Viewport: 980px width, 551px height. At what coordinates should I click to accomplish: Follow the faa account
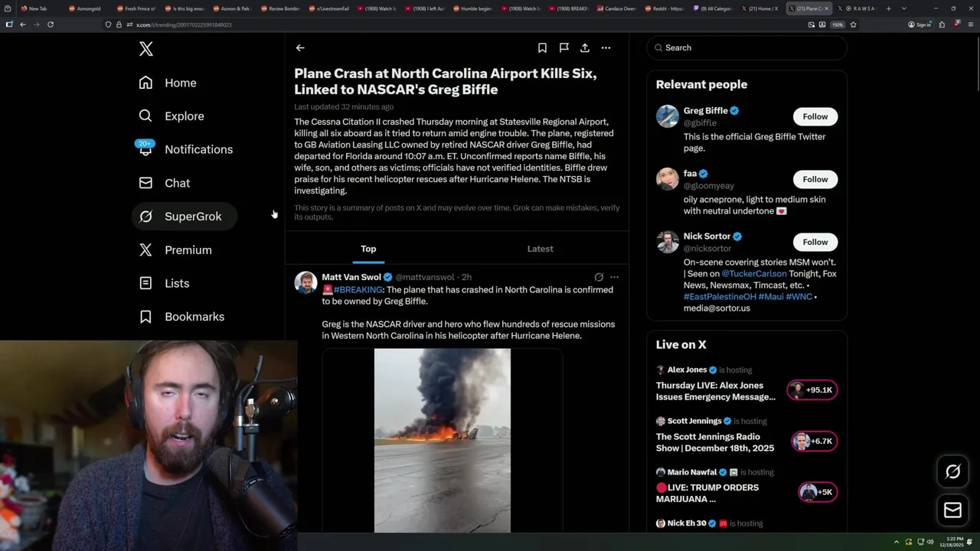tap(815, 179)
